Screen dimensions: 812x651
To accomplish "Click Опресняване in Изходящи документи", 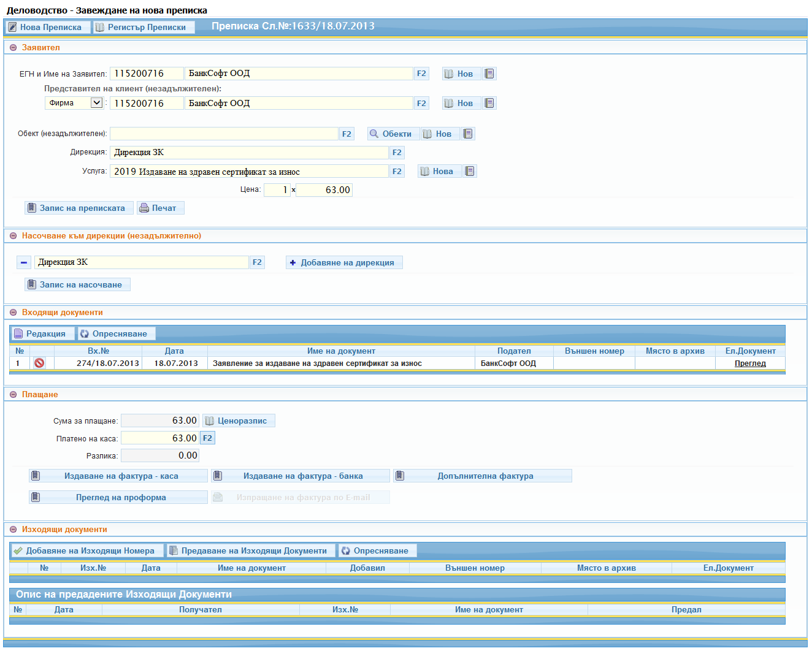I will pyautogui.click(x=378, y=550).
